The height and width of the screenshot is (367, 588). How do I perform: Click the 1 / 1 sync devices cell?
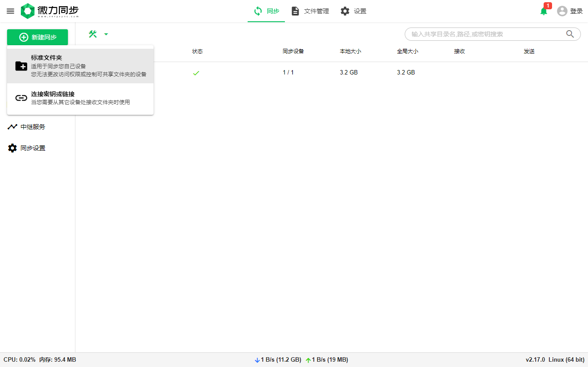coord(288,72)
